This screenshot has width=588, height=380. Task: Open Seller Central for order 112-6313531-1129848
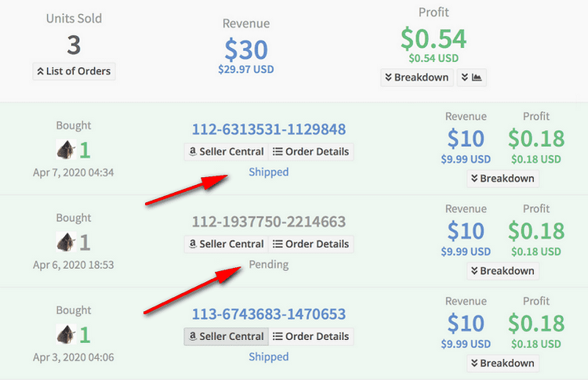click(x=226, y=151)
